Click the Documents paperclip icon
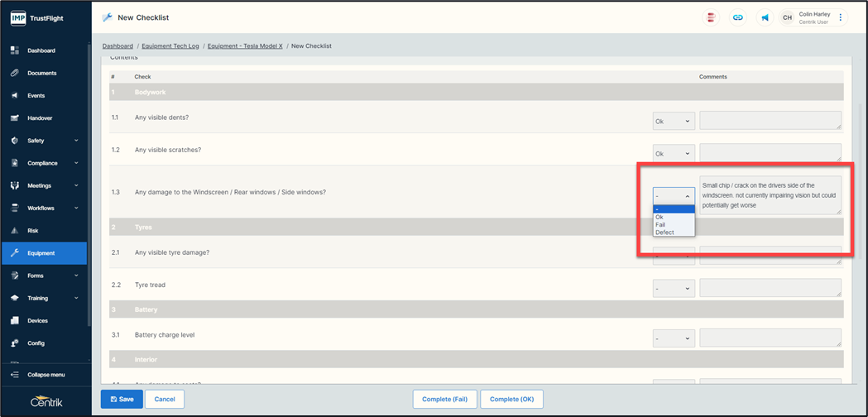868x417 pixels. [x=15, y=73]
